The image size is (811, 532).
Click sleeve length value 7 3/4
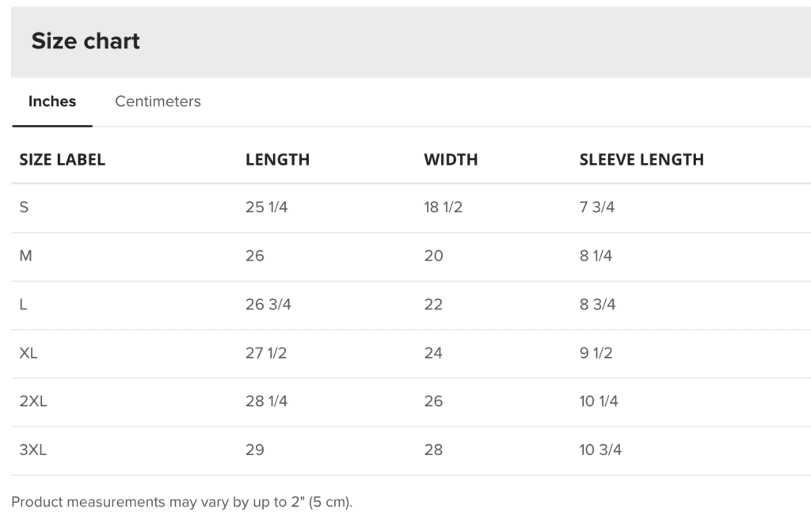tap(597, 207)
